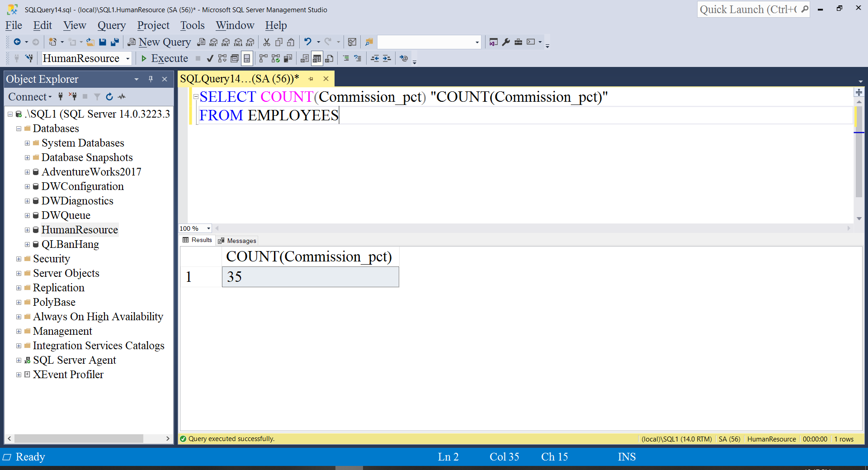
Task: Toggle Include Actual Execution Plan
Action: (264, 58)
